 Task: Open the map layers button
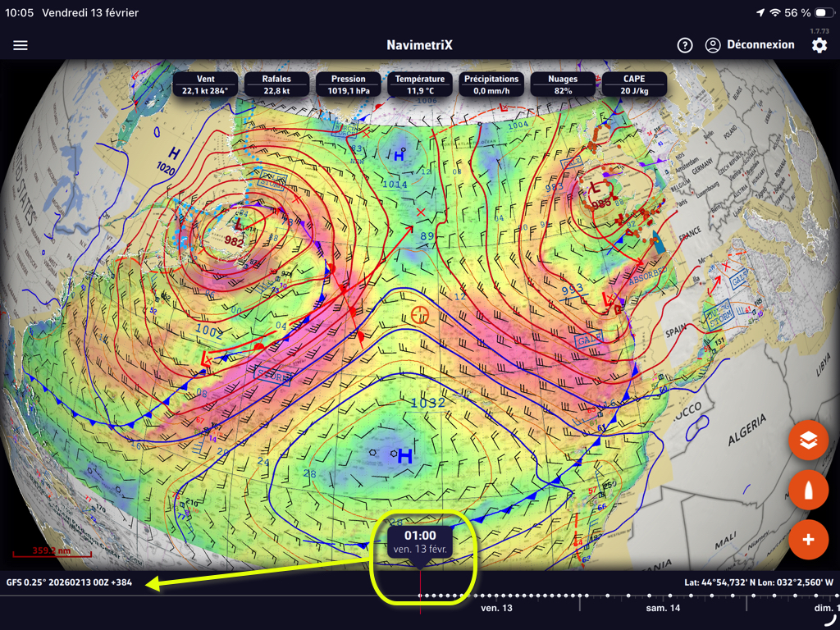pos(808,441)
